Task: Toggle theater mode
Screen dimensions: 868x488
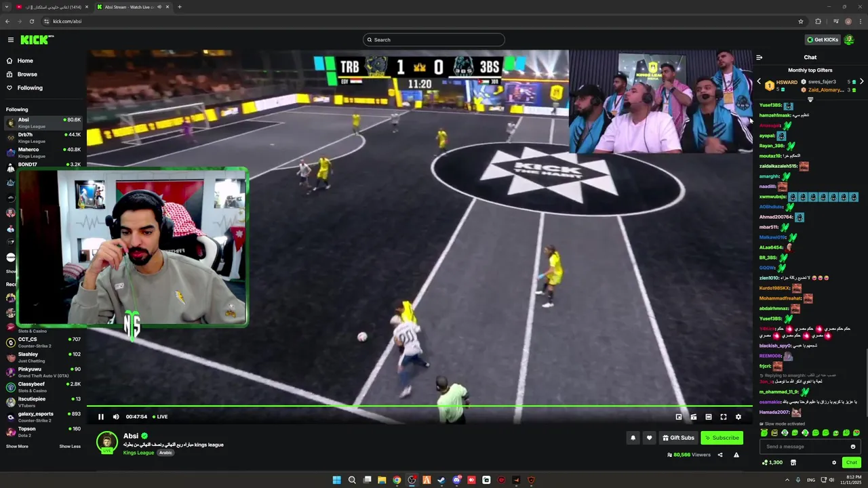Action: [x=709, y=417]
